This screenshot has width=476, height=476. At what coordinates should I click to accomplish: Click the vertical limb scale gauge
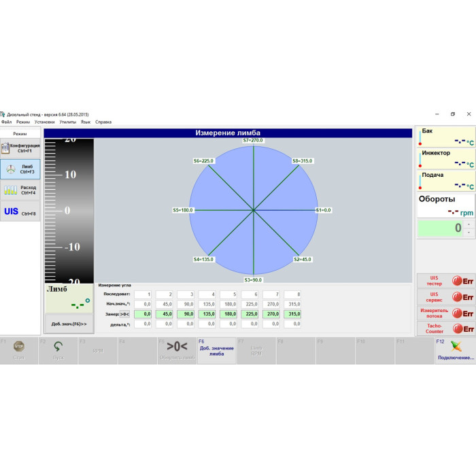69,211
